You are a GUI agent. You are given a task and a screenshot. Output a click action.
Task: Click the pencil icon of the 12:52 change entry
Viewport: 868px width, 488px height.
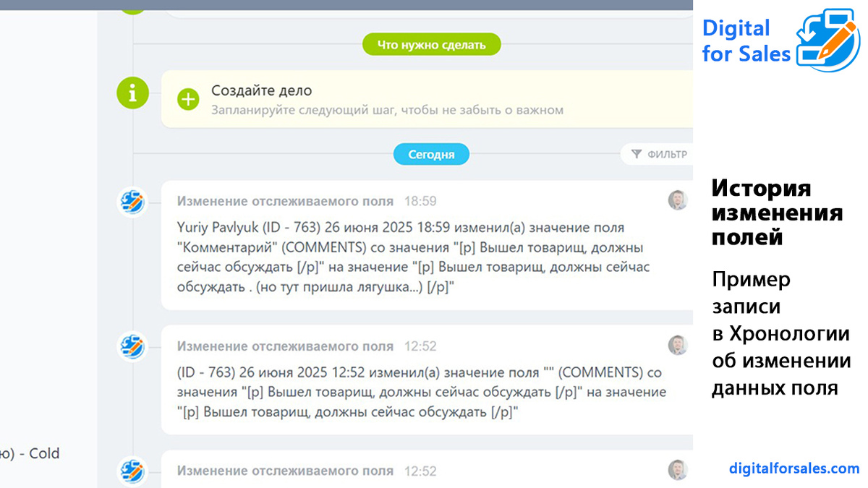(x=133, y=347)
